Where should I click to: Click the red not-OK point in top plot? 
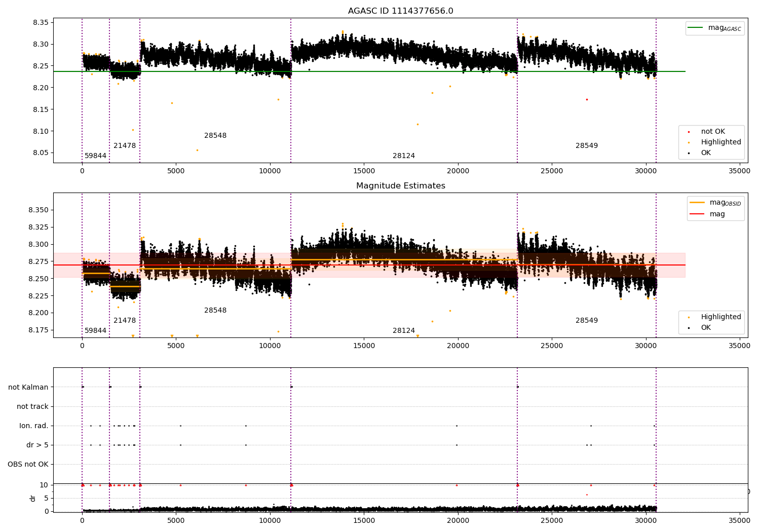coord(587,99)
